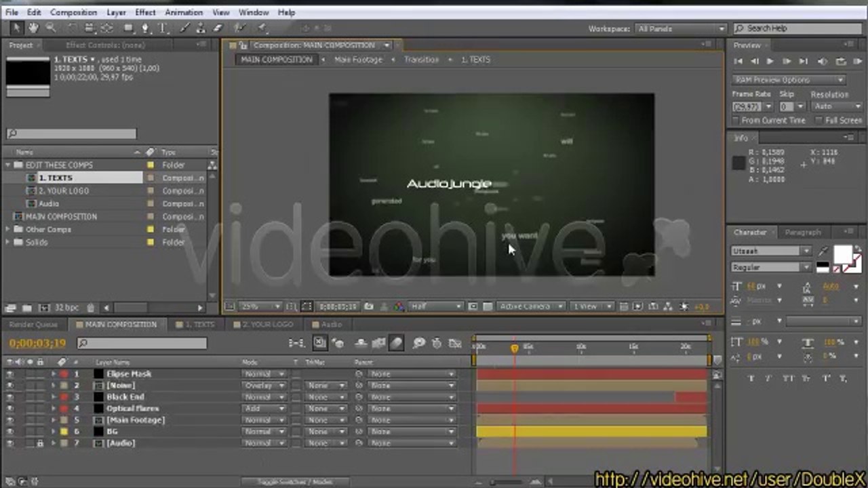Collapse the EDIT THESE COMPS folder
Viewport: 868px width, 488px height.
pos(9,165)
